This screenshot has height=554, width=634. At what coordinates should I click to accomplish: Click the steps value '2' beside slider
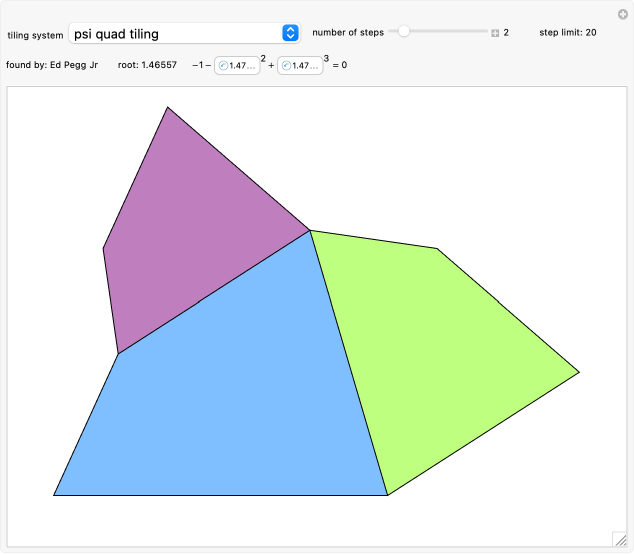pyautogui.click(x=506, y=33)
